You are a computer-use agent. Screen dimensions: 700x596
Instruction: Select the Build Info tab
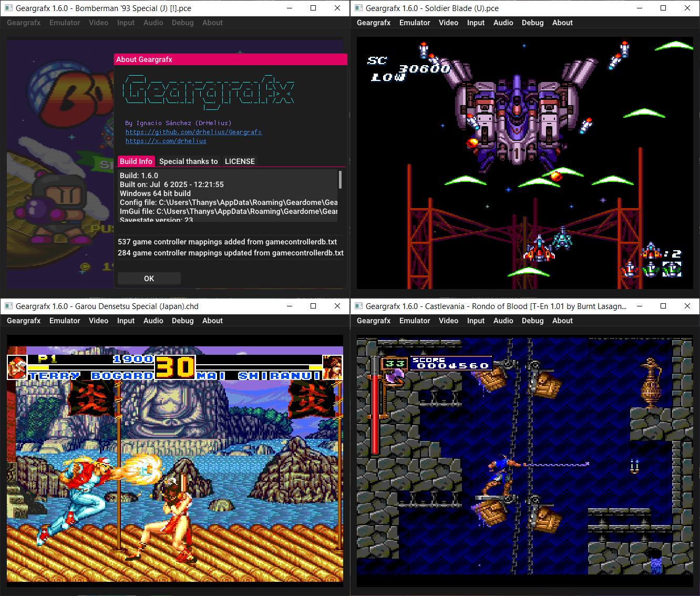coord(136,161)
